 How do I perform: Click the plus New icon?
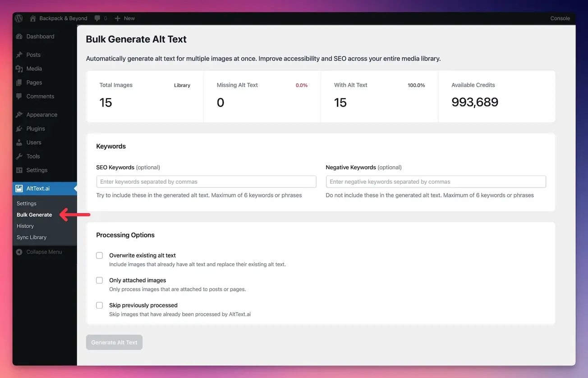click(x=118, y=18)
